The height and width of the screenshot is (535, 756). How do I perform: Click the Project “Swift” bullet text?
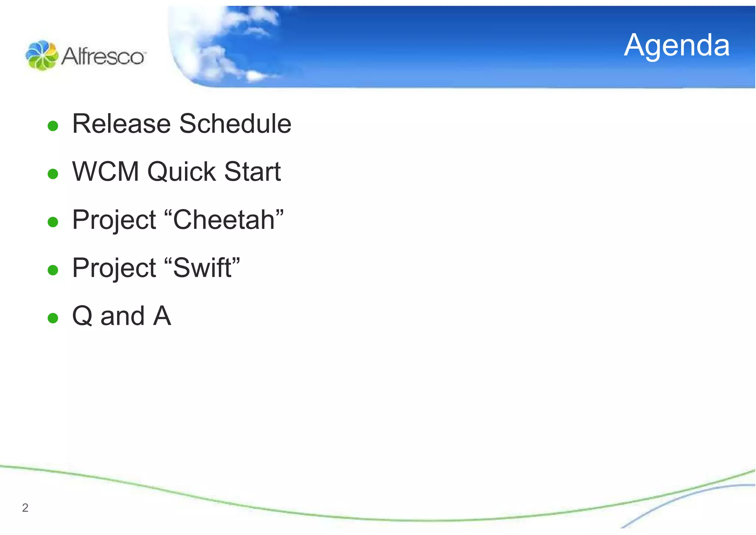156,268
